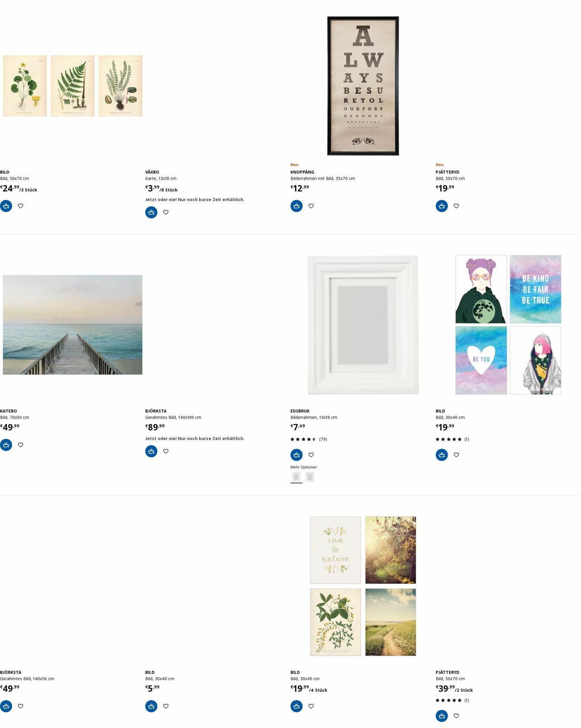The height and width of the screenshot is (728, 581).
Task: Add KNOPPÄNG Bilderrahmen to cart
Action: (x=297, y=206)
